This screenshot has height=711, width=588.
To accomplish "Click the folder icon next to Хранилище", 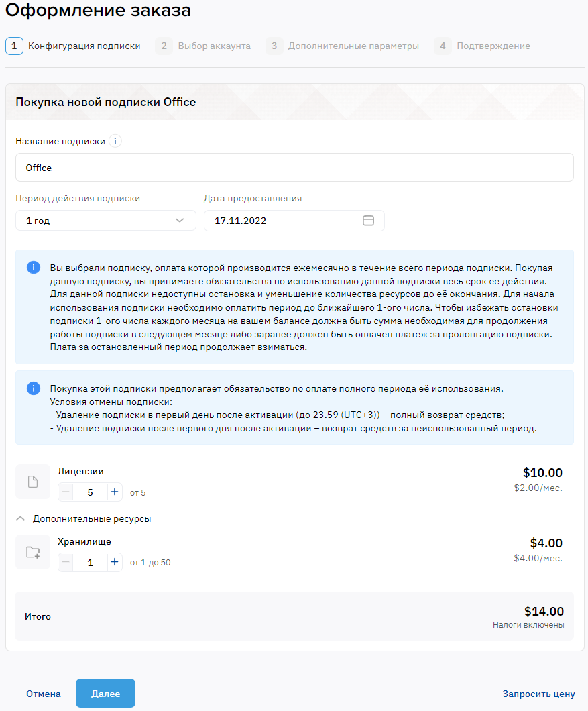I will [33, 552].
